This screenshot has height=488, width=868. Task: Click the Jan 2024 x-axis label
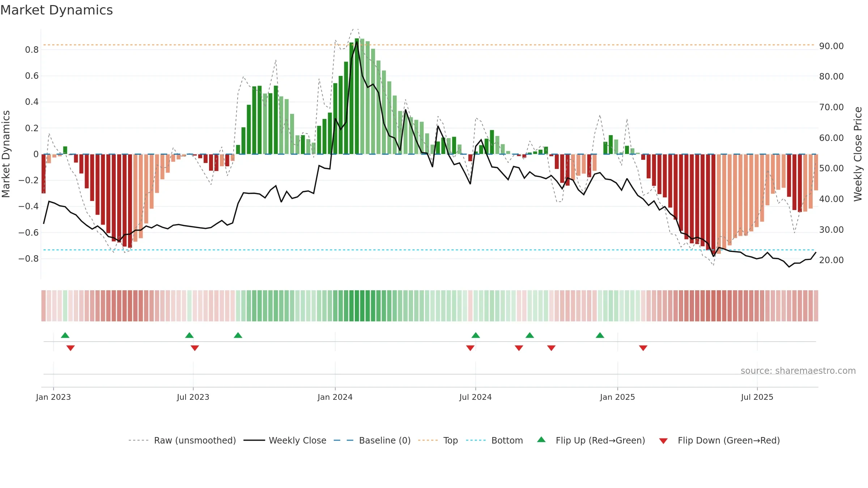[335, 397]
